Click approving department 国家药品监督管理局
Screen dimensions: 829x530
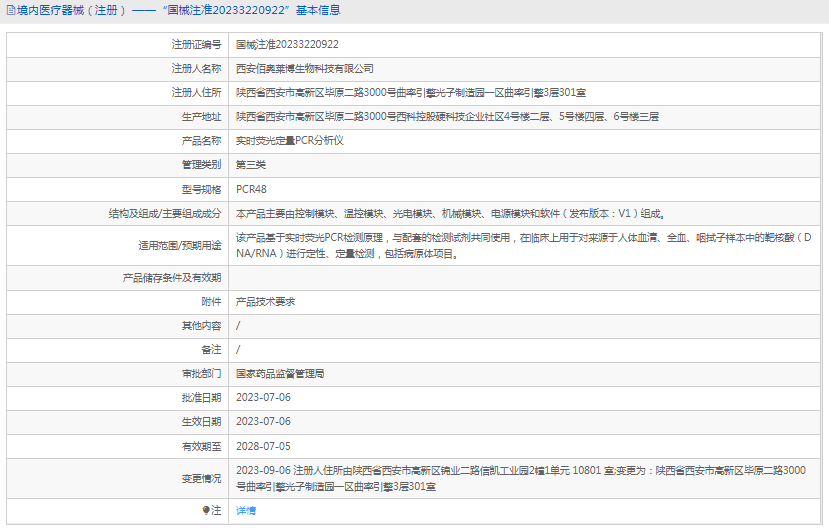(x=280, y=374)
